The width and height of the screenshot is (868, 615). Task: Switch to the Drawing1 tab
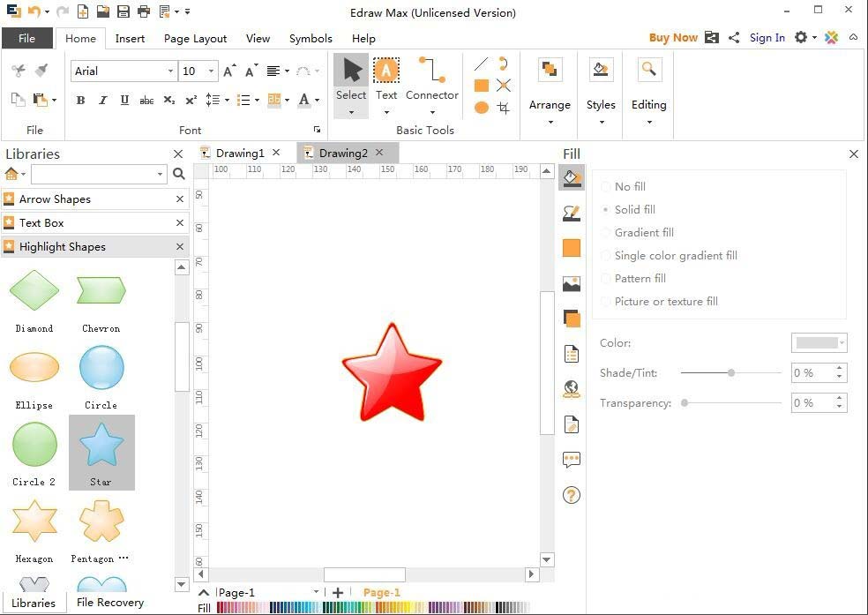coord(240,152)
